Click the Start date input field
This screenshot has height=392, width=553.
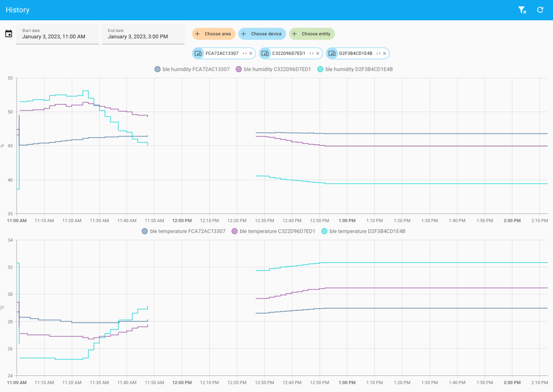tap(58, 36)
